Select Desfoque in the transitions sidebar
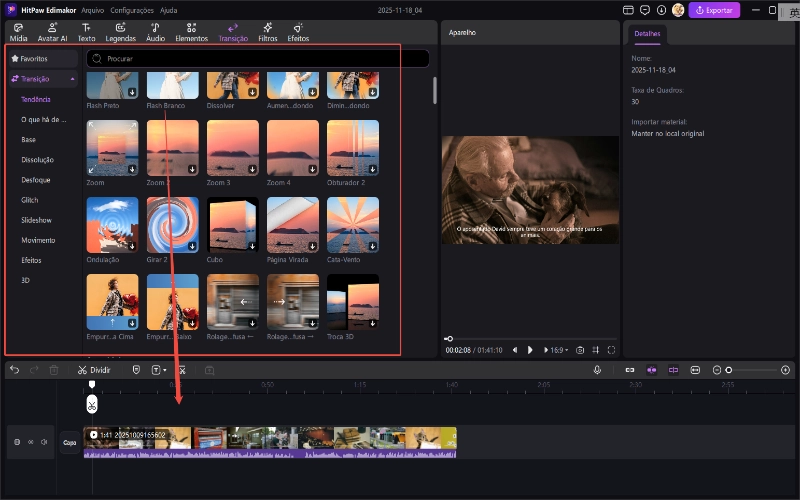This screenshot has height=500, width=800. [35, 180]
